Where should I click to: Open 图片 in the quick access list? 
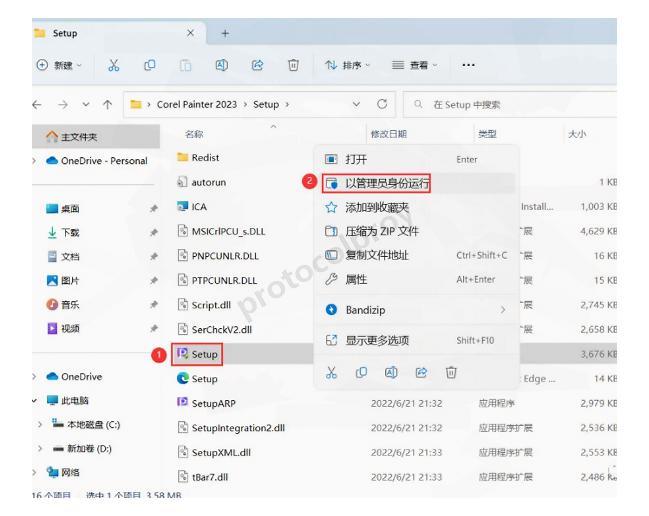pyautogui.click(x=62, y=281)
